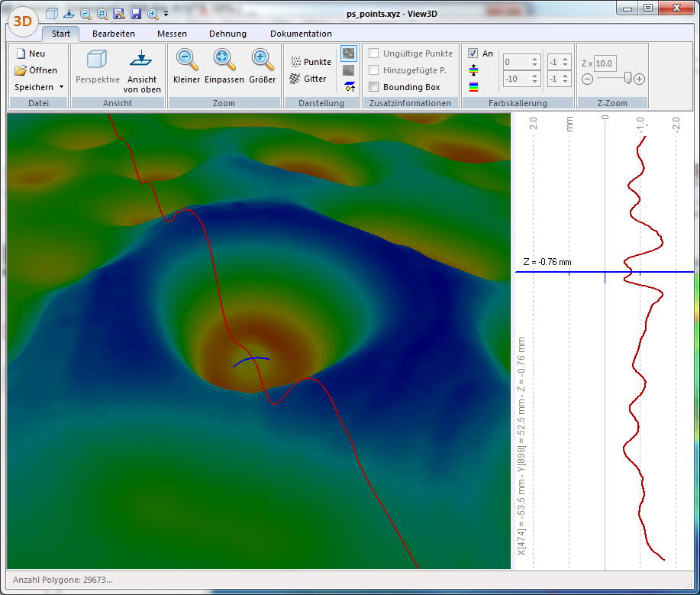Switch display to 'Gitter' wireframe mode
Image resolution: width=700 pixels, height=595 pixels.
coord(308,79)
